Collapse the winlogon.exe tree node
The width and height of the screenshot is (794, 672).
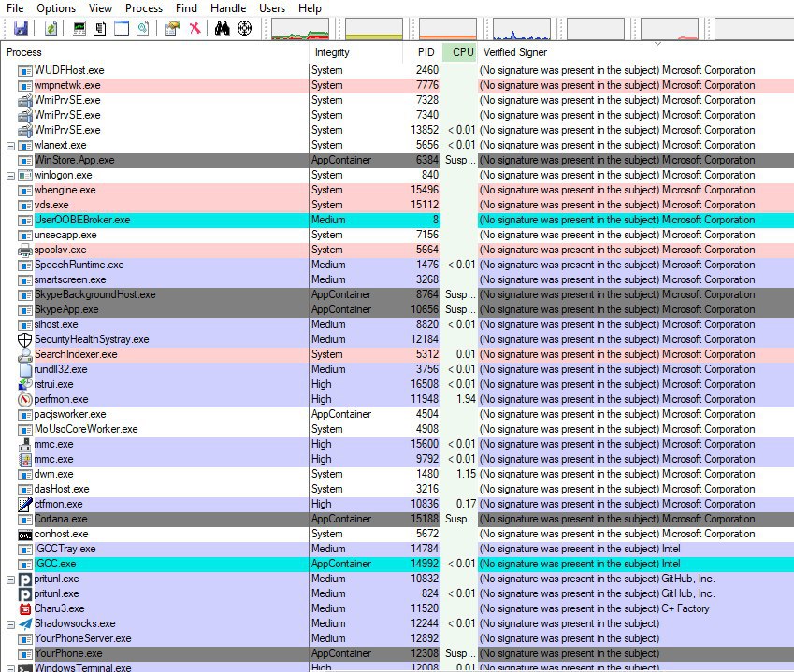(10, 176)
